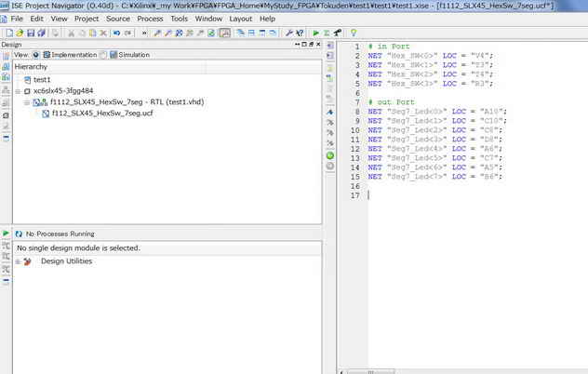The image size is (588, 374).
Task: Open the Process menu
Action: [150, 19]
